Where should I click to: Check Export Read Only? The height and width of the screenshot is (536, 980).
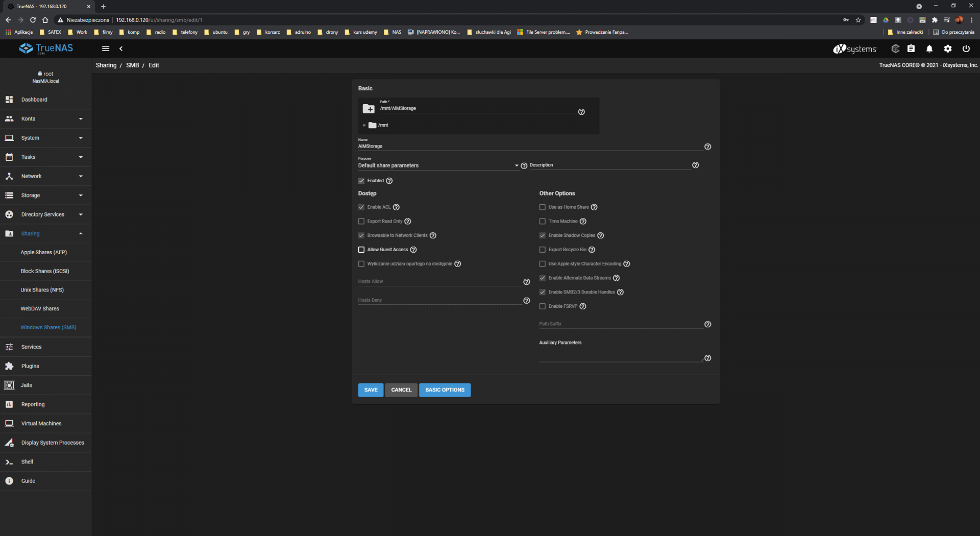[361, 222]
